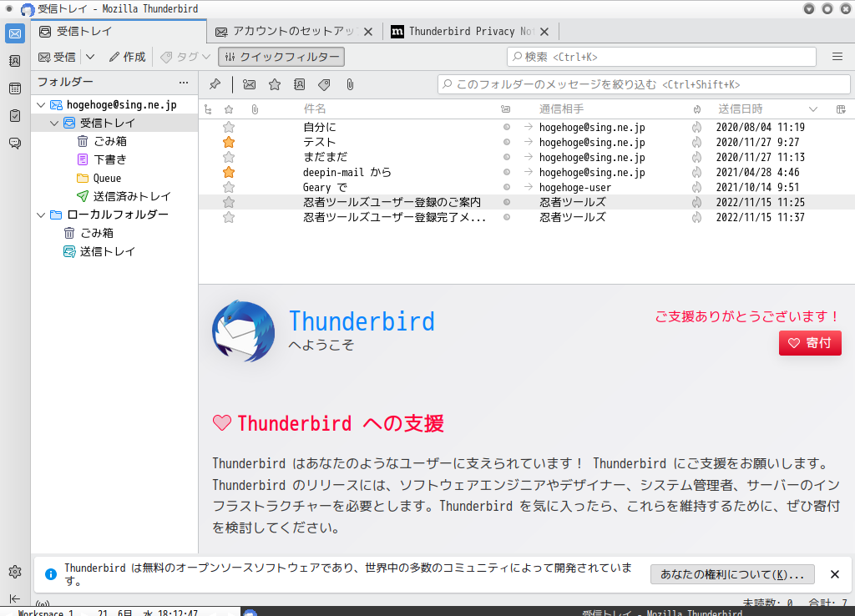Viewport: 855px width, 616px height.
Task: Toggle sort direction arrow in 送信日時 column
Action: pos(813,109)
